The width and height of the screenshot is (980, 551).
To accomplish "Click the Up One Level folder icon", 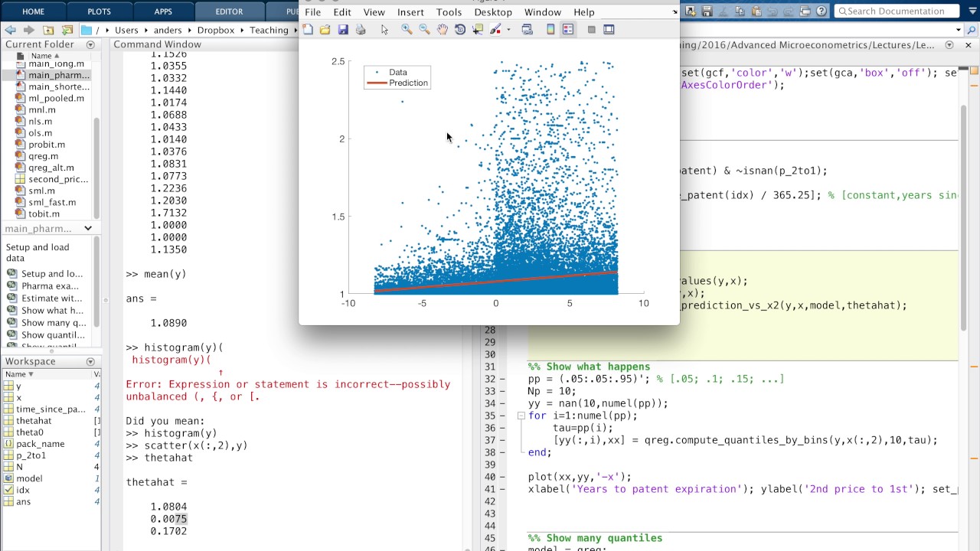I will [x=48, y=30].
